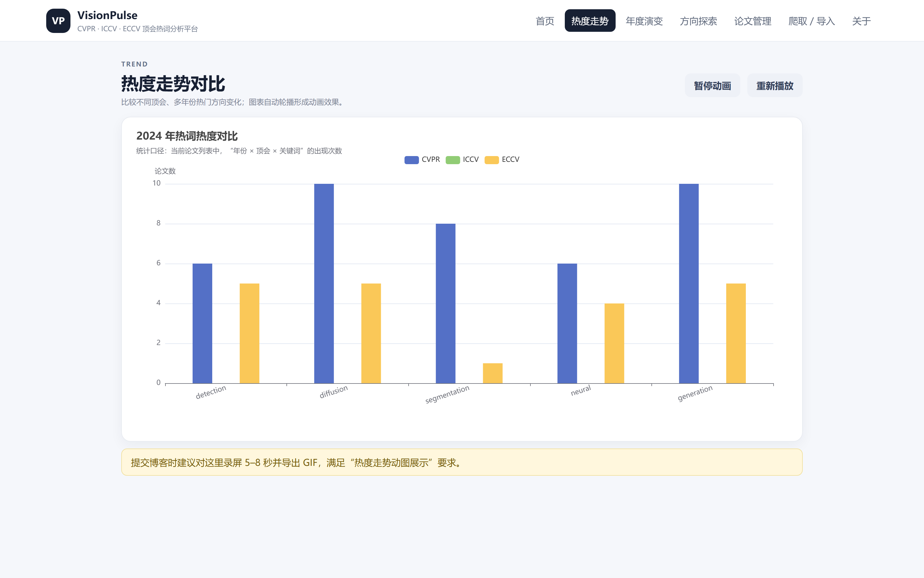Click the CVPR bar for detection
The width and height of the screenshot is (924, 578).
coord(202,323)
